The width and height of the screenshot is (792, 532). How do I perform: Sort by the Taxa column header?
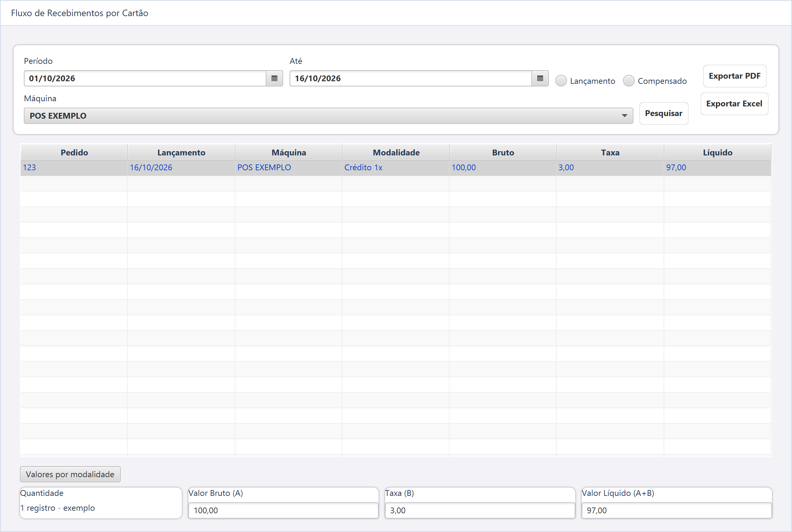point(610,152)
